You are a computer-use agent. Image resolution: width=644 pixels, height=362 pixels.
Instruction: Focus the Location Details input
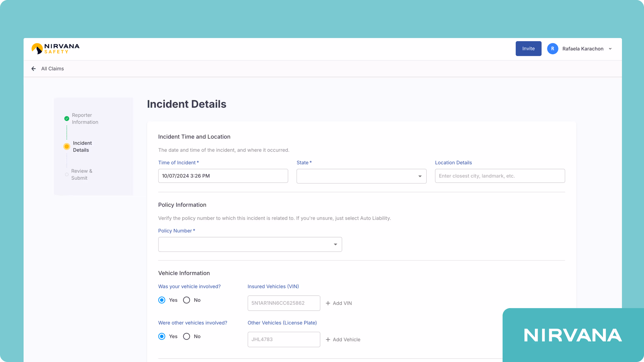(x=500, y=176)
